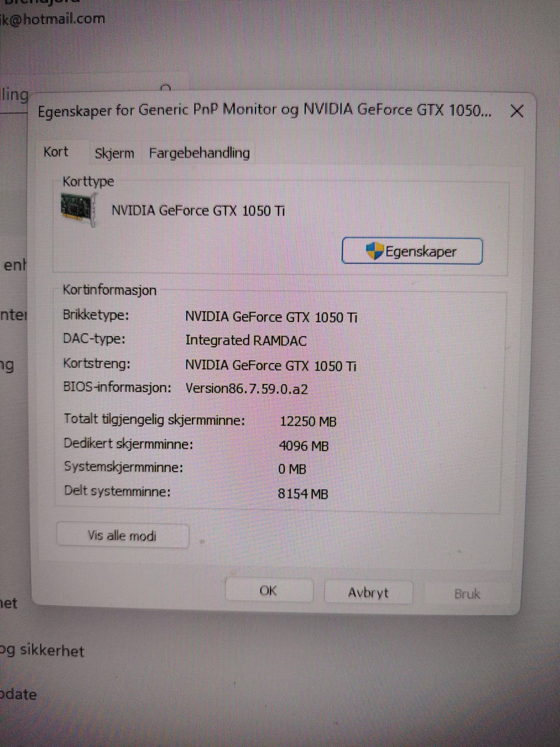This screenshot has width=560, height=747.
Task: Click the value Integrated RAMDAC
Action: coord(246,340)
